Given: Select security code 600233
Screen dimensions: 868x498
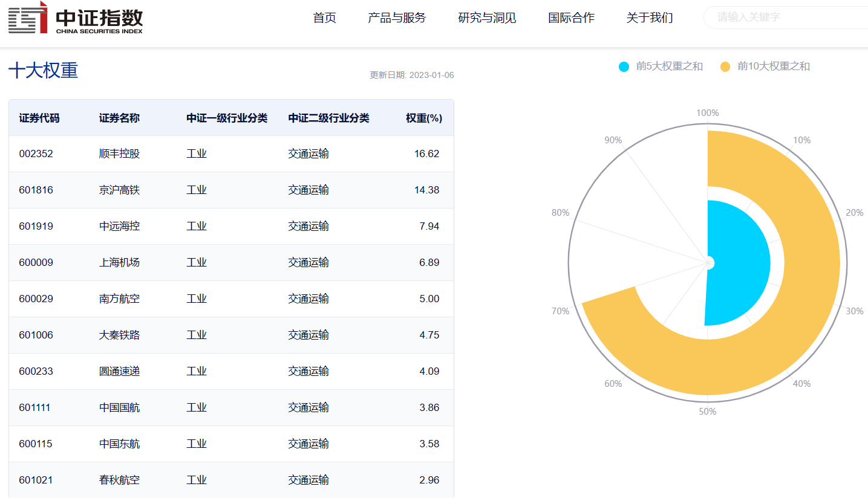Looking at the screenshot, I should click(x=36, y=371).
